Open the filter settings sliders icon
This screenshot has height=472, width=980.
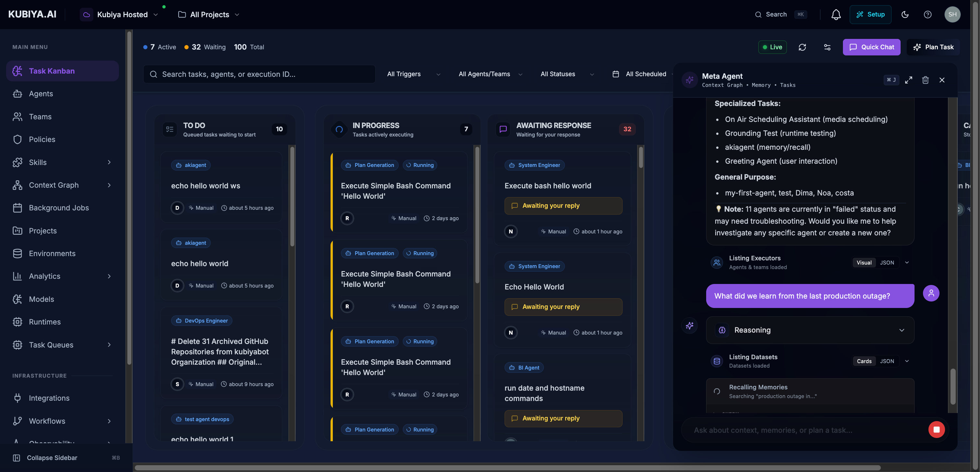[827, 47]
